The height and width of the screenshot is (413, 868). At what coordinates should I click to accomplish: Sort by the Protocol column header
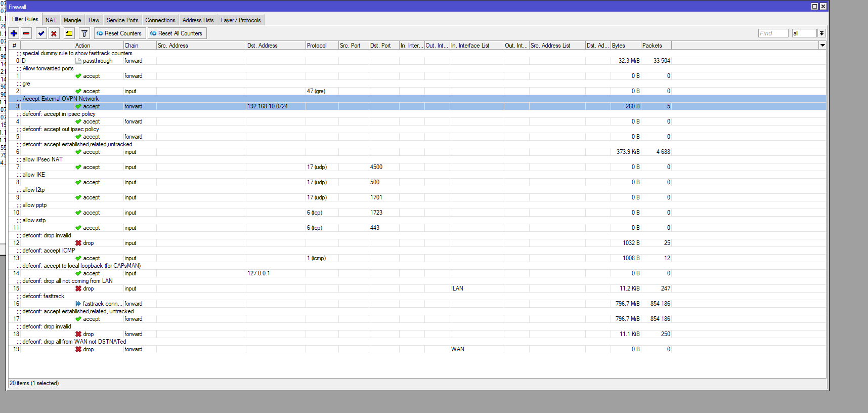coord(322,46)
